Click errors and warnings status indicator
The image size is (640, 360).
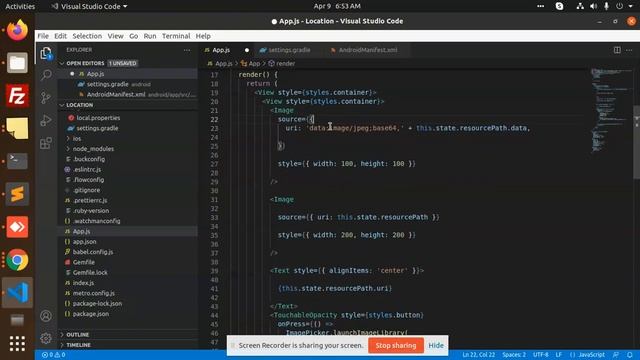(53, 355)
